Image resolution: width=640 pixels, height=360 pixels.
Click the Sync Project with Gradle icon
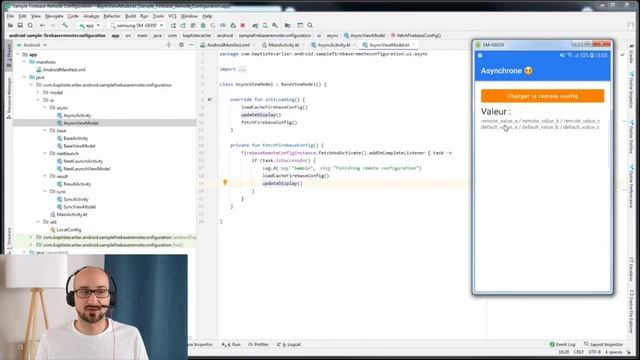click(x=255, y=25)
